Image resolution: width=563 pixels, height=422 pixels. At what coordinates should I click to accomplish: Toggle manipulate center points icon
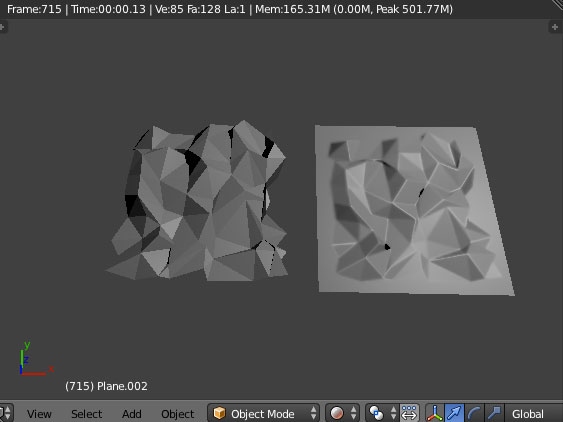click(409, 413)
